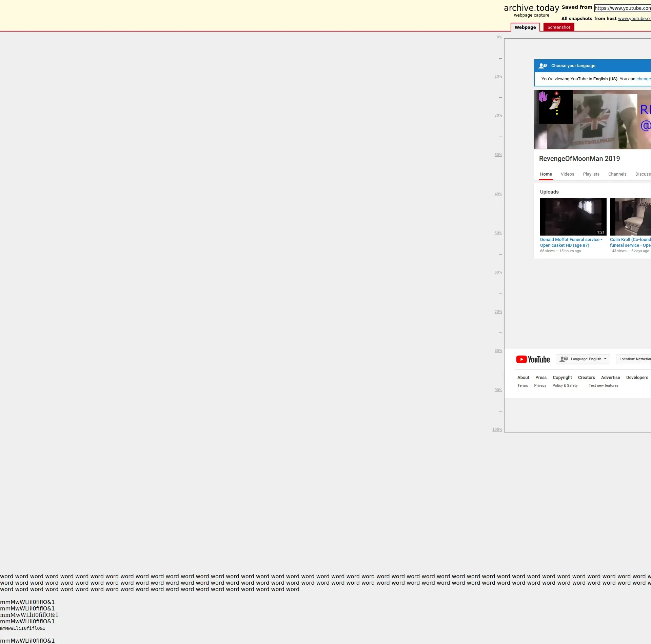The height and width of the screenshot is (644, 651).
Task: Click the saved-from URL input field
Action: pyautogui.click(x=623, y=8)
